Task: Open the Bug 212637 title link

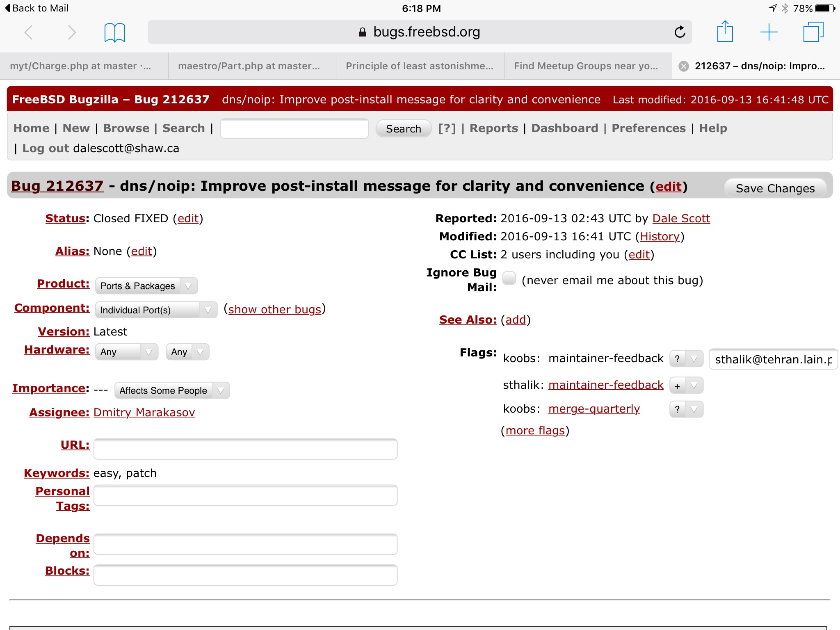Action: 57,186
